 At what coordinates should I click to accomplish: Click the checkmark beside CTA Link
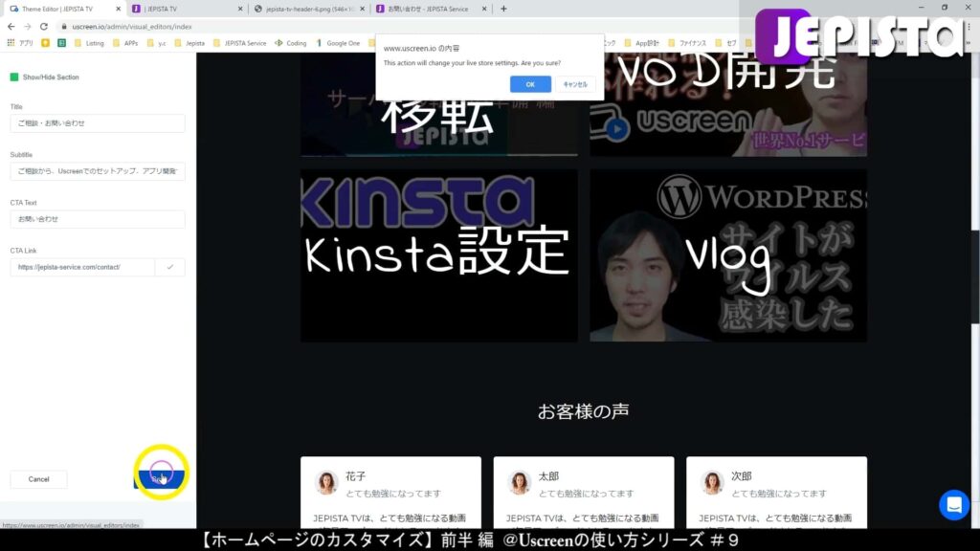coord(170,267)
